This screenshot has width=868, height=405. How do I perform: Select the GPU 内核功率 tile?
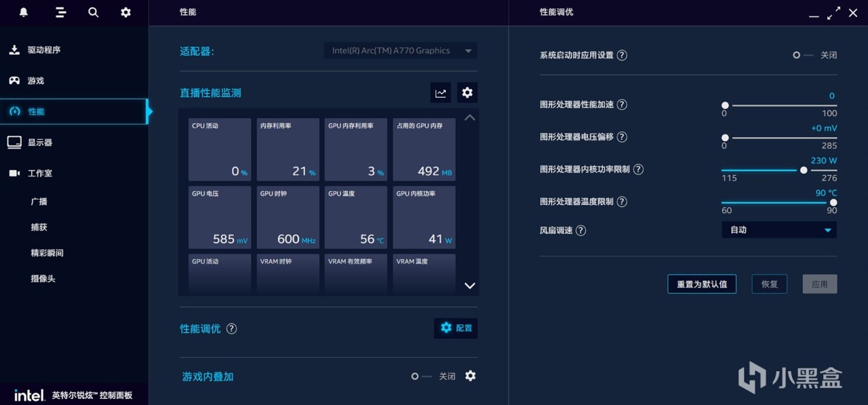425,218
